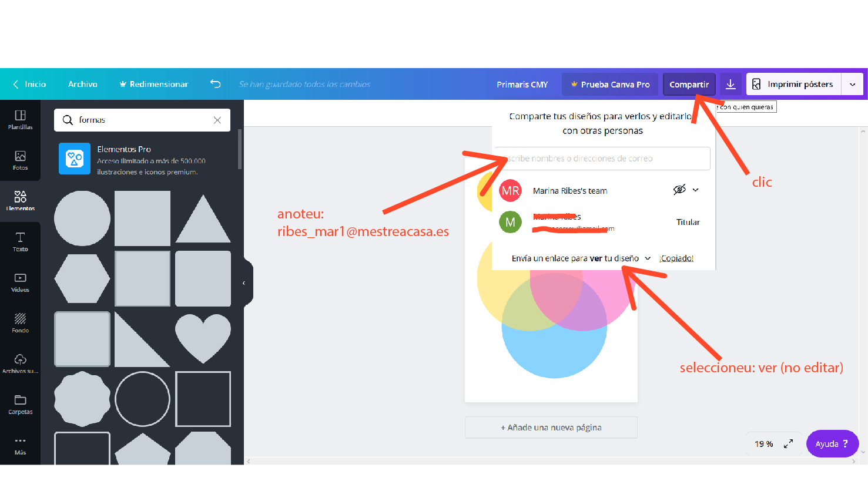Click the undo arrow icon

coord(215,84)
